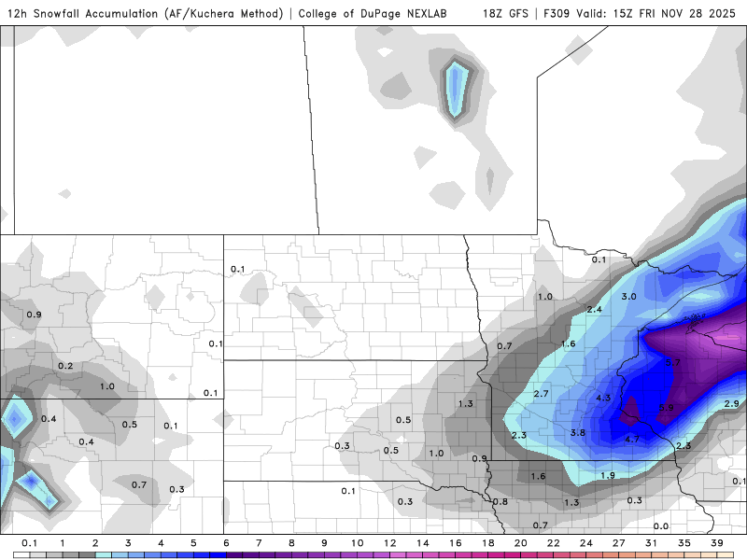Select the 2.9 snowfall value on the map
This screenshot has width=747, height=560.
click(731, 403)
